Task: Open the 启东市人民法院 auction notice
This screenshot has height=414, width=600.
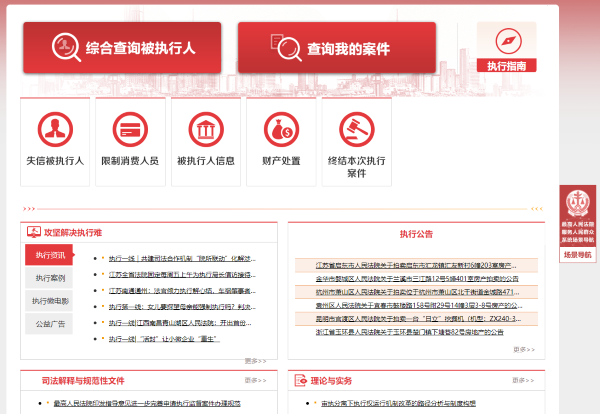Action: [x=416, y=265]
